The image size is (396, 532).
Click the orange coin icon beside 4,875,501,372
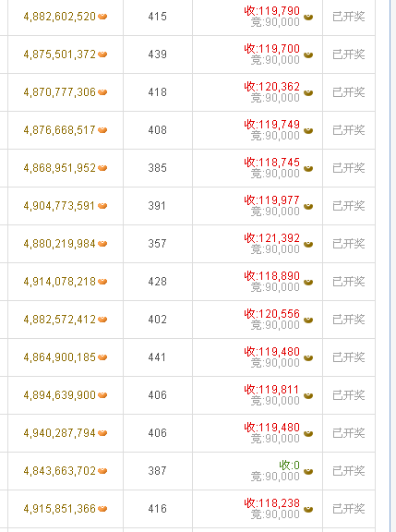pos(102,54)
